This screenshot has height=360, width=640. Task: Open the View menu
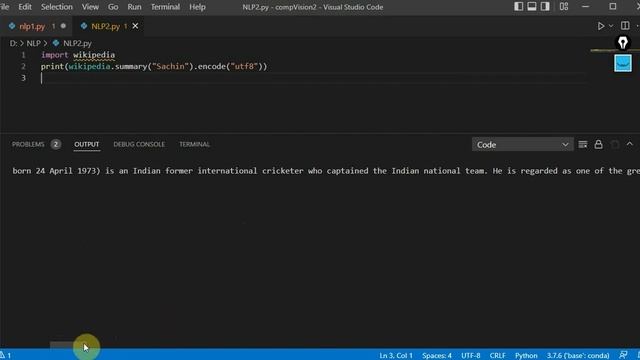pyautogui.click(x=90, y=7)
